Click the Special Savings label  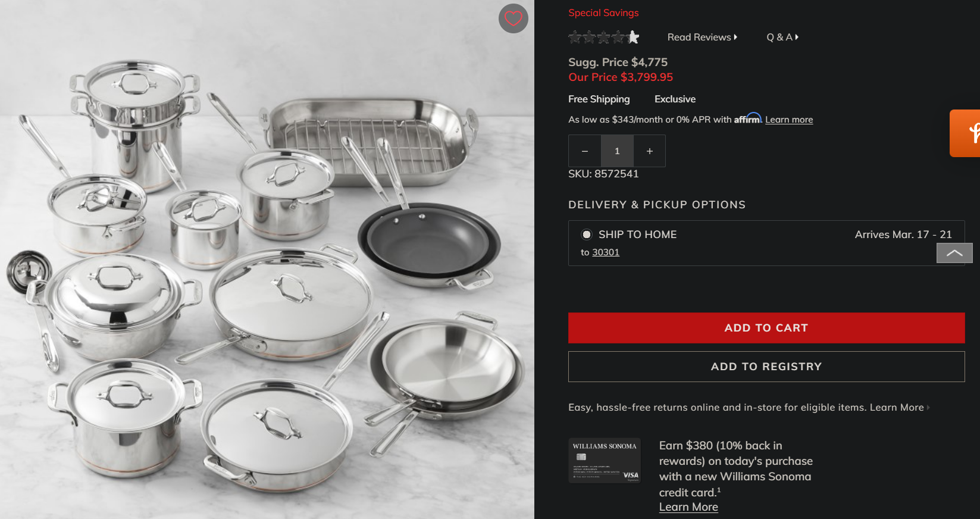click(603, 12)
